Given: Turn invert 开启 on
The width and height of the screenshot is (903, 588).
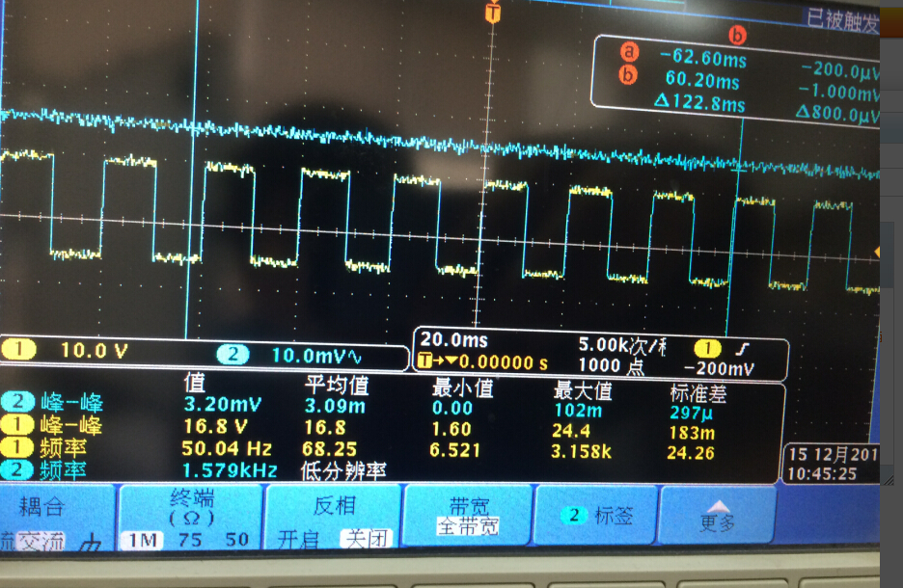Looking at the screenshot, I should click(298, 540).
